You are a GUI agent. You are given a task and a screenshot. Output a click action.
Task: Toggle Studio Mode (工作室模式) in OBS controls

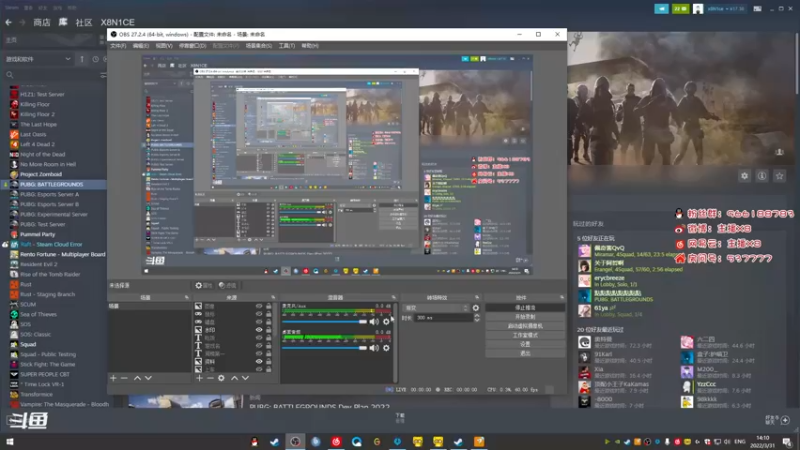(x=525, y=335)
